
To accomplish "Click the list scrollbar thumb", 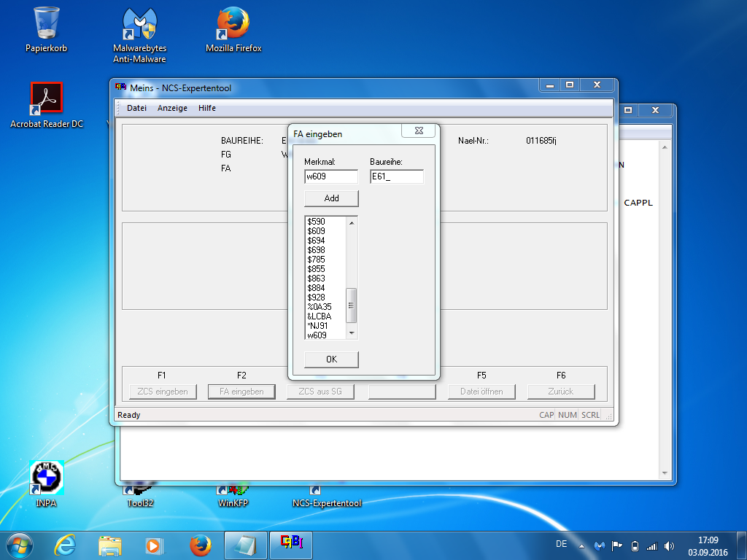I will pos(352,306).
